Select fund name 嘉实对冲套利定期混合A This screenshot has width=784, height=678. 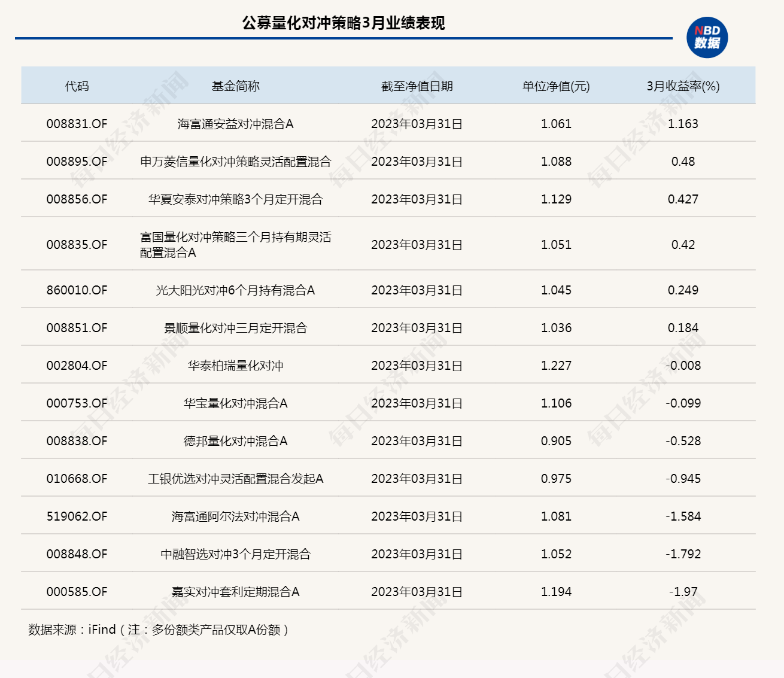coord(236,592)
